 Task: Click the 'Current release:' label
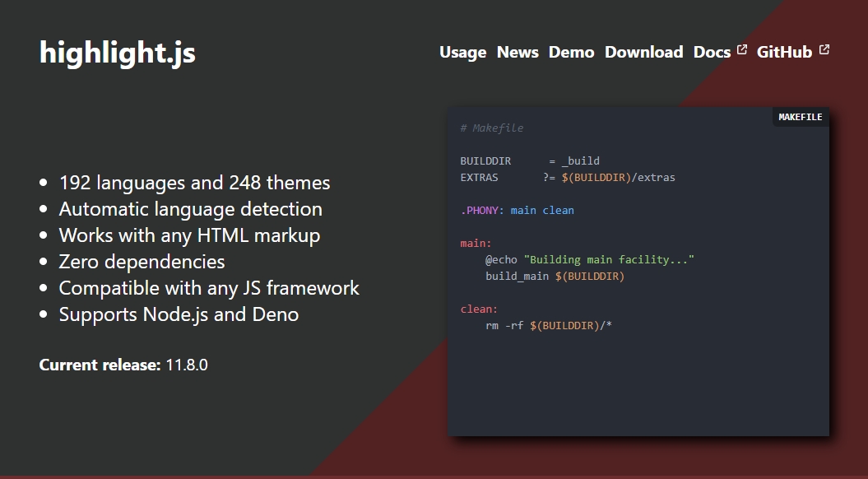[x=100, y=365]
